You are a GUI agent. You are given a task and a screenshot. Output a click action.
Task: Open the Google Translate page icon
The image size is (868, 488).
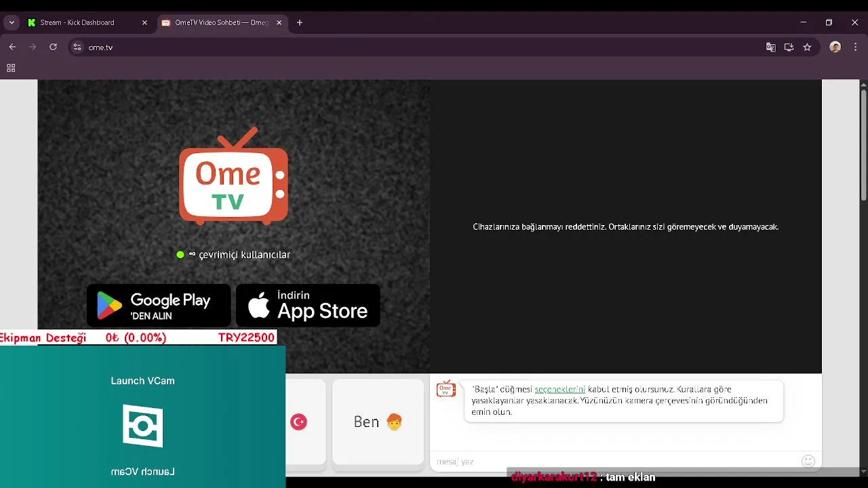point(771,47)
